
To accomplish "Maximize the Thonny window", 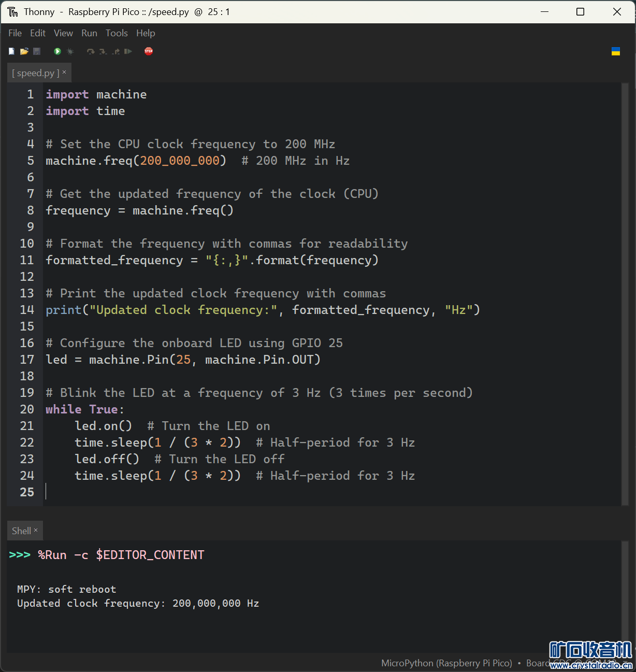I will pos(581,11).
